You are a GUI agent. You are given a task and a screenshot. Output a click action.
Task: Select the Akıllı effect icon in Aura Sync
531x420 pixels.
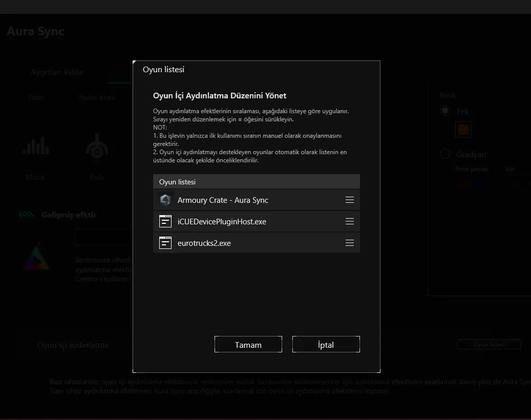click(97, 146)
